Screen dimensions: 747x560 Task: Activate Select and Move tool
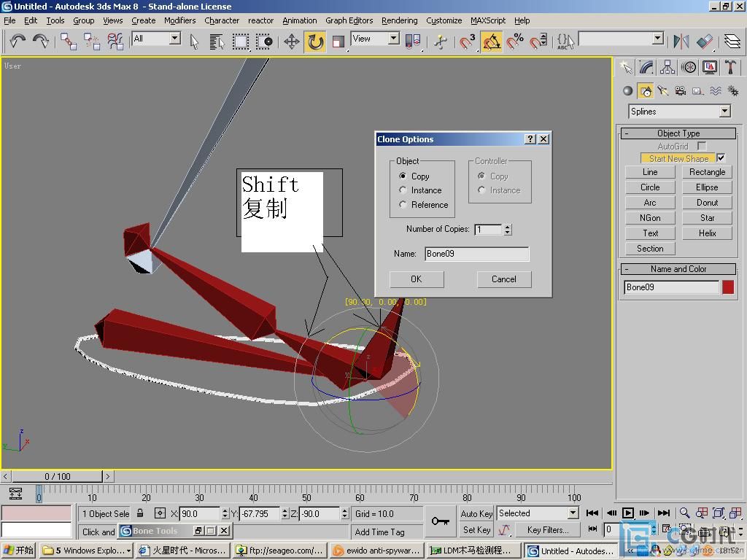(x=292, y=42)
